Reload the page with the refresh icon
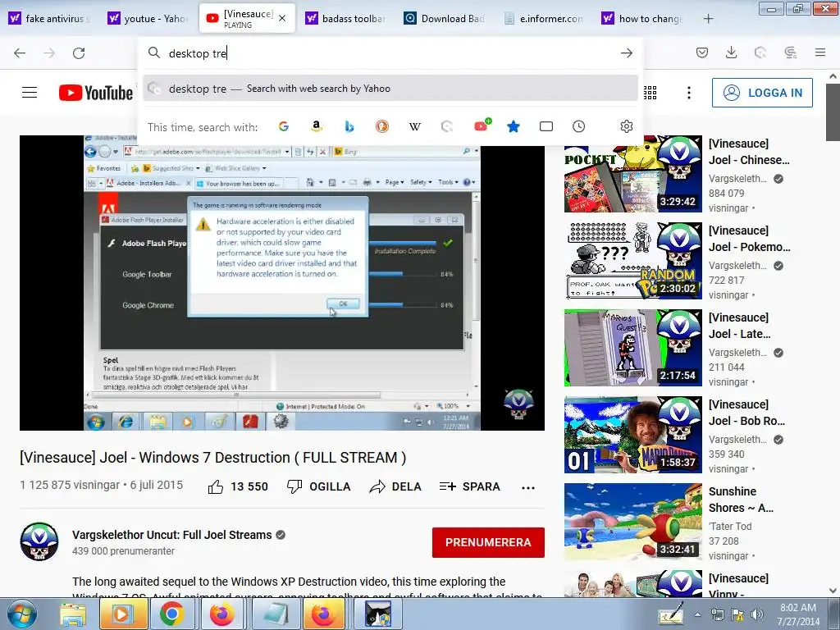 point(79,53)
